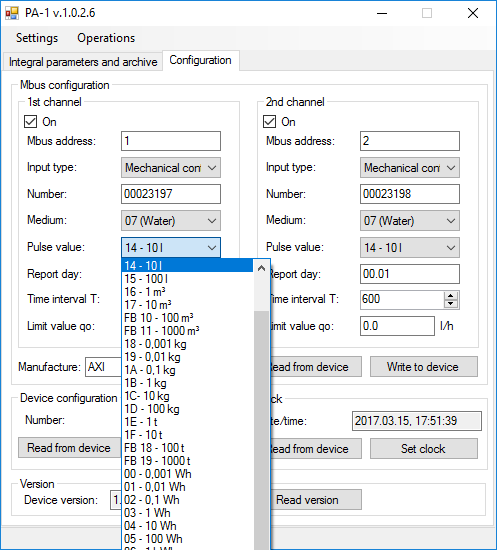Pick '1C- 10 kg' option
The width and height of the screenshot is (497, 550).
187,396
